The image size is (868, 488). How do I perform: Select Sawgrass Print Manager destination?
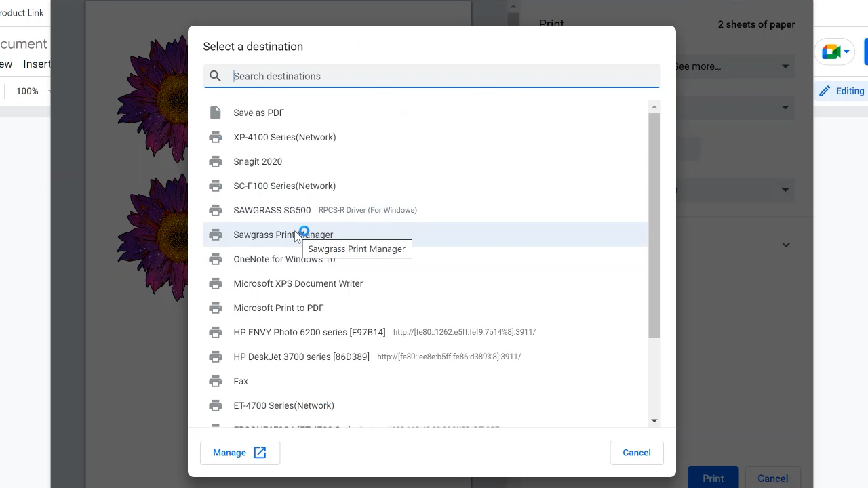[425, 235]
